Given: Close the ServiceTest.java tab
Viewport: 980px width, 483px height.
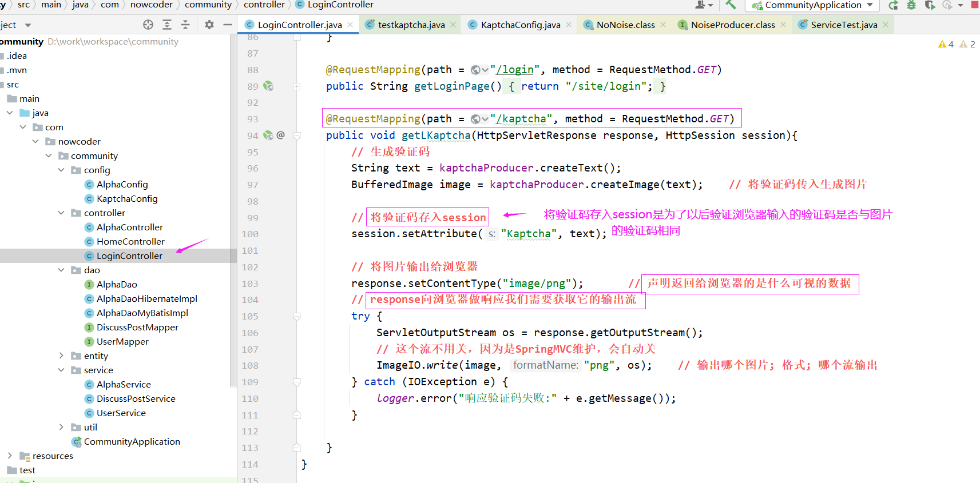Looking at the screenshot, I should [886, 25].
